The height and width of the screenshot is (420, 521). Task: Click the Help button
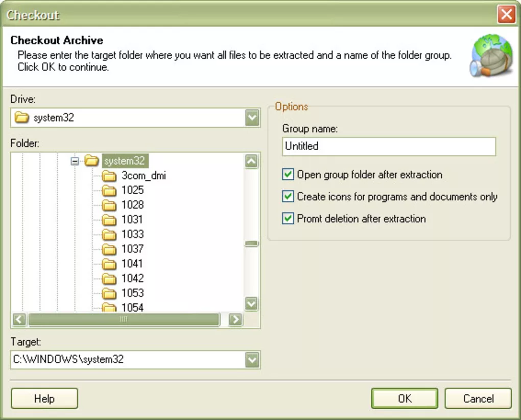44,399
